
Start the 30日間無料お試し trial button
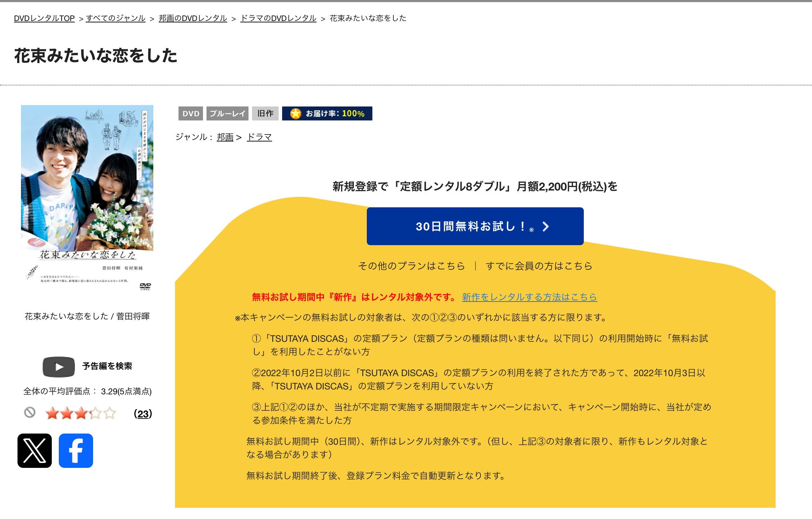475,226
